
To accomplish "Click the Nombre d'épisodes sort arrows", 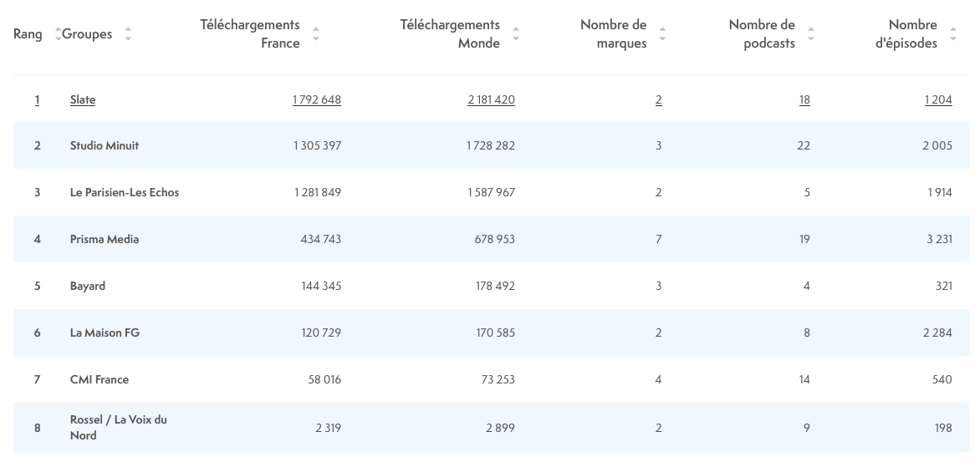I will [953, 34].
